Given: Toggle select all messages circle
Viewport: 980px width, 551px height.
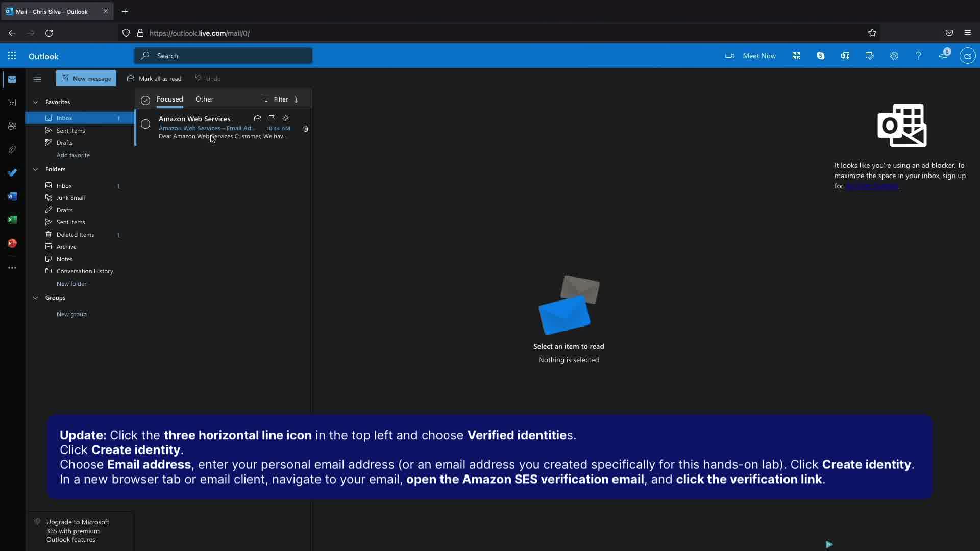Looking at the screenshot, I should [x=145, y=100].
